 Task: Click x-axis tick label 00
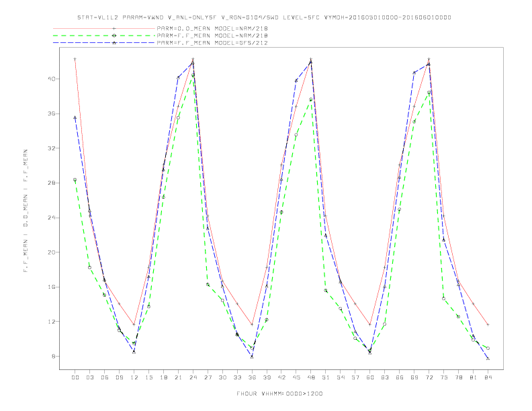[x=75, y=377]
